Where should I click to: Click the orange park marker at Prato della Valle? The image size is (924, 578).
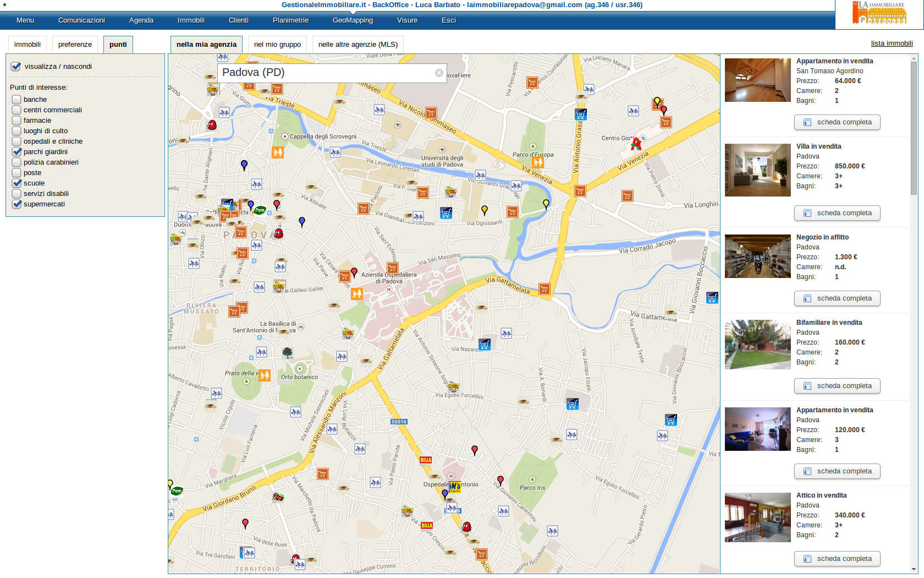coord(265,375)
